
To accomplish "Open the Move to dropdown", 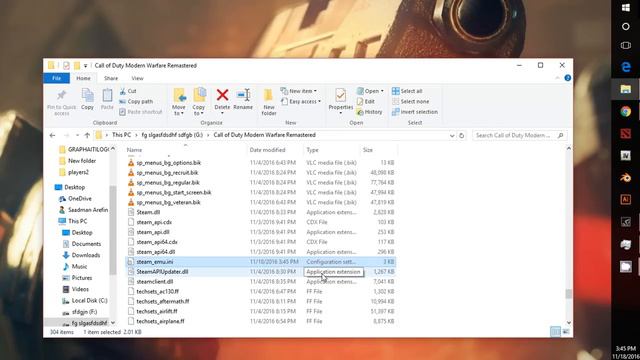I will (179, 102).
